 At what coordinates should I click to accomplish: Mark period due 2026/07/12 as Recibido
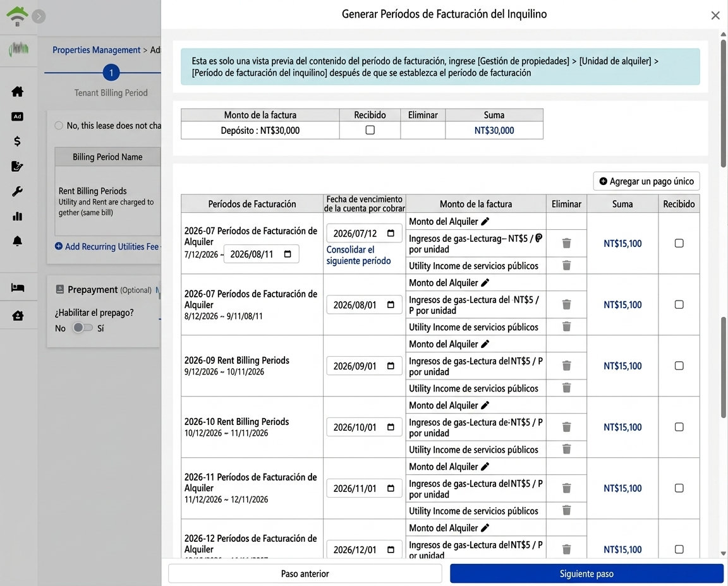[679, 243]
